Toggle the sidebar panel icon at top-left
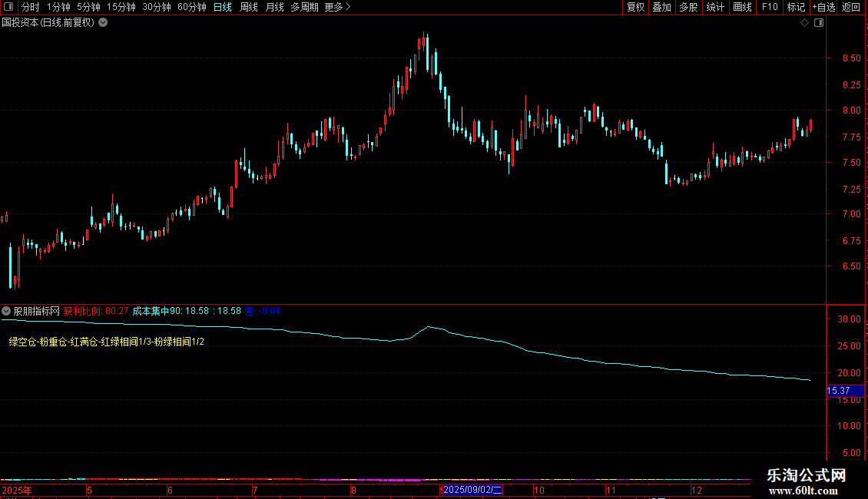The image size is (868, 499). [8, 7]
